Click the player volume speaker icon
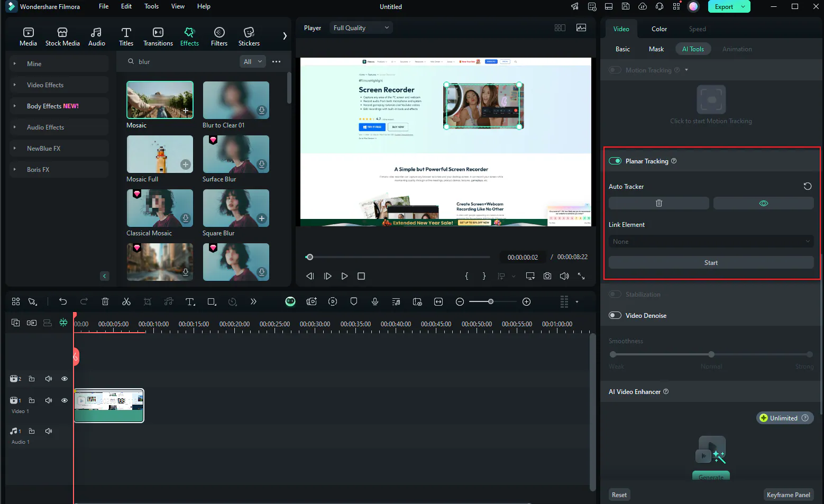 pyautogui.click(x=564, y=276)
